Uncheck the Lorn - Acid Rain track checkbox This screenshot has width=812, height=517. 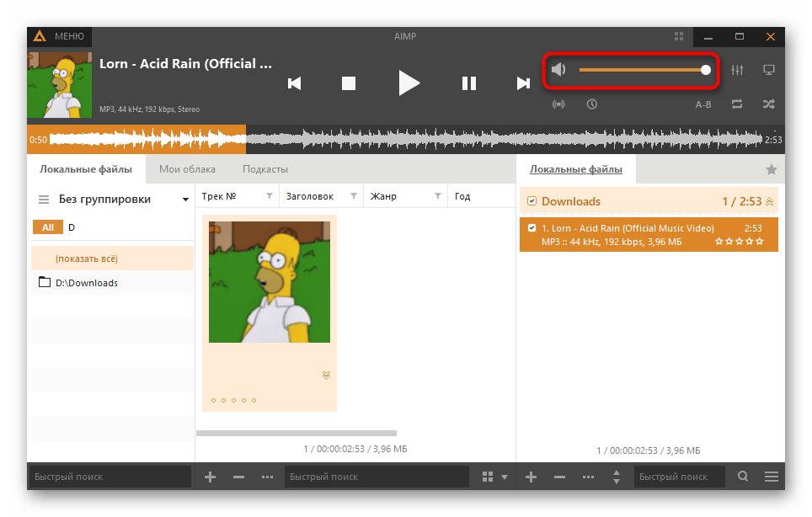[532, 227]
